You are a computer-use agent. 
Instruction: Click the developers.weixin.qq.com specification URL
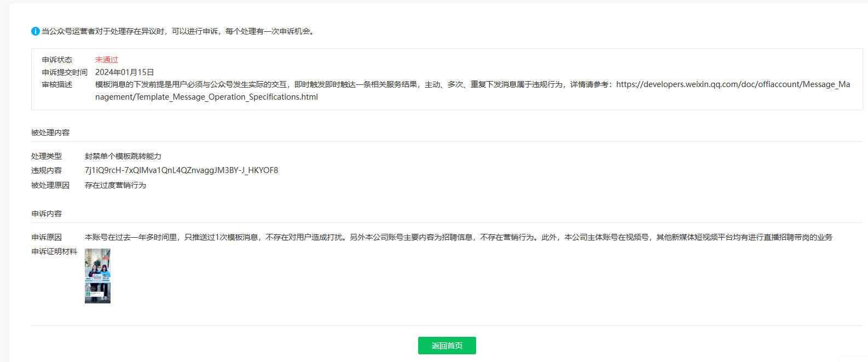pyautogui.click(x=733, y=84)
